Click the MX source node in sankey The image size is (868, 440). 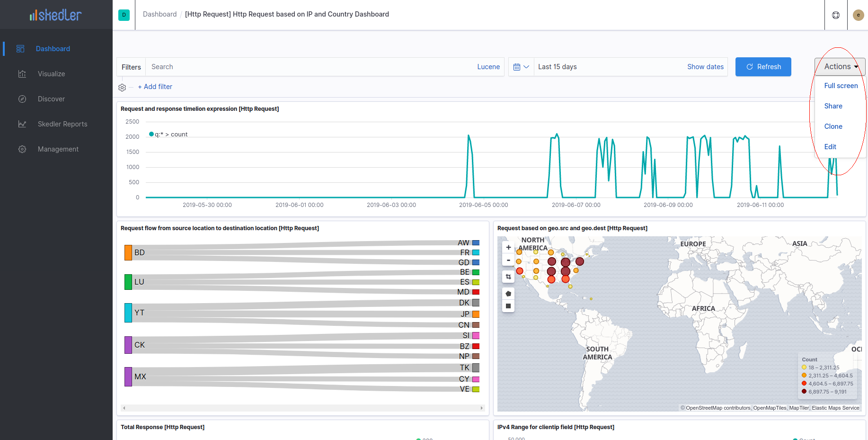[x=128, y=377]
